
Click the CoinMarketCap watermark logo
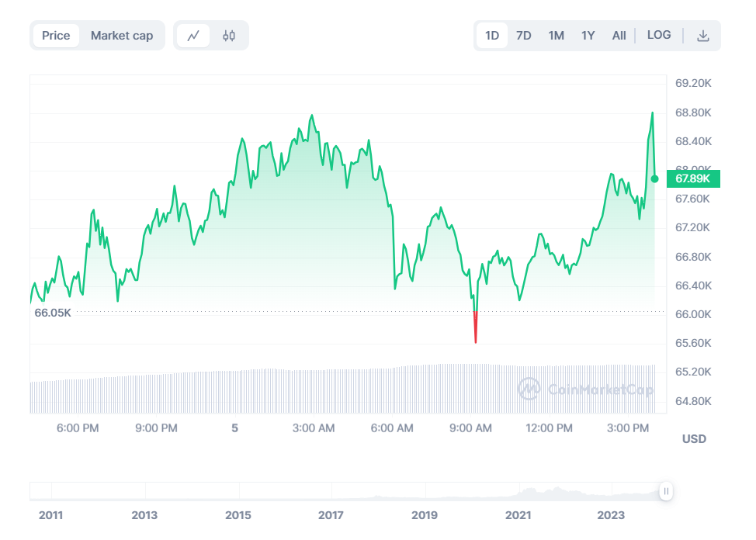[586, 389]
